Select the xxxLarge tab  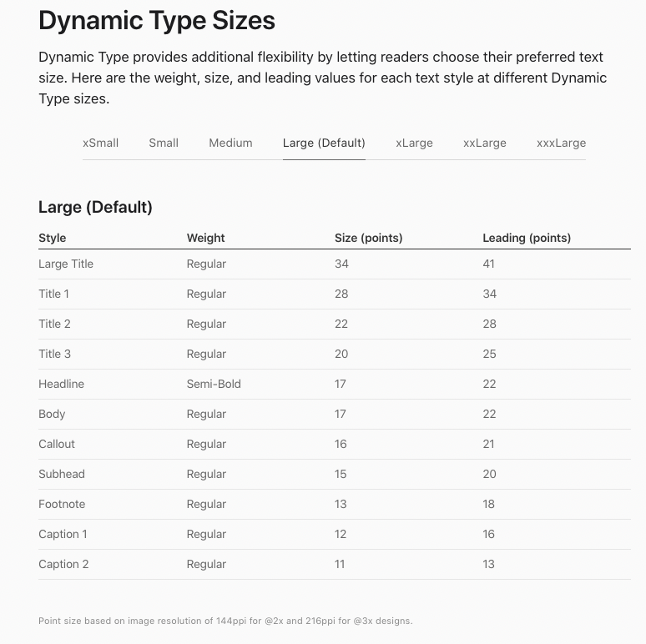[561, 143]
